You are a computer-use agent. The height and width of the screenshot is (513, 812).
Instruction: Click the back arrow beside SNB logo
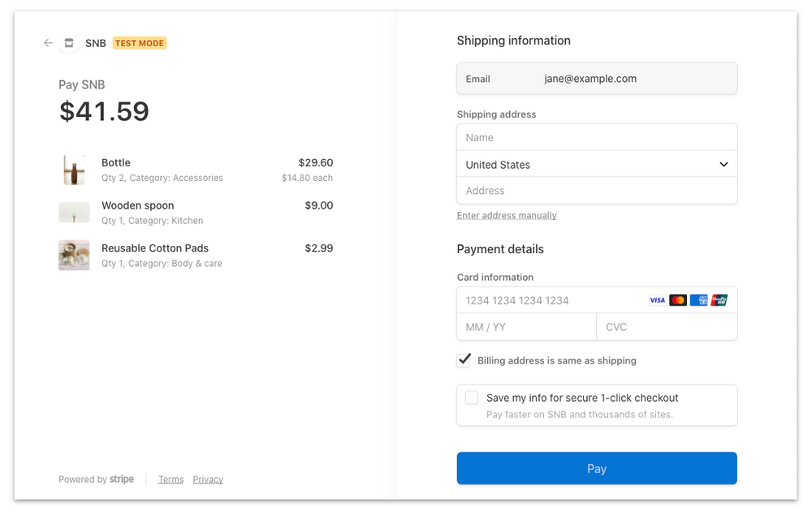[48, 43]
